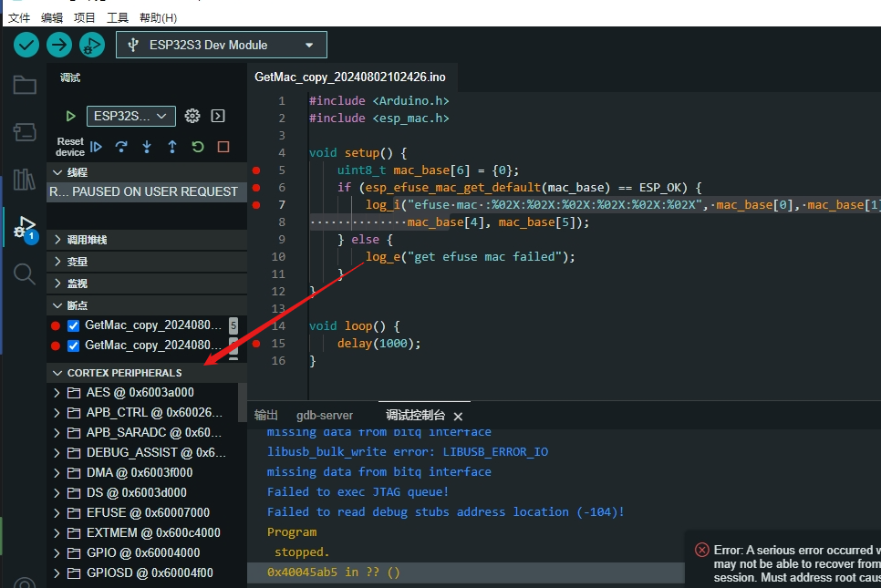Click the delay(1000); statement on line 15

[x=378, y=343]
